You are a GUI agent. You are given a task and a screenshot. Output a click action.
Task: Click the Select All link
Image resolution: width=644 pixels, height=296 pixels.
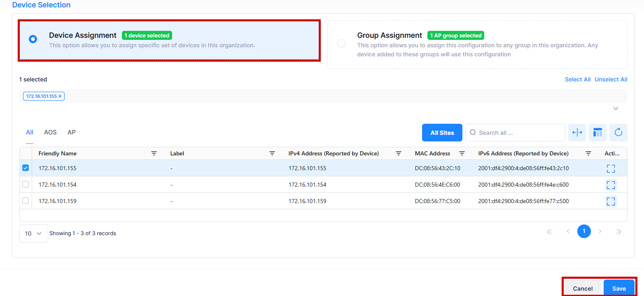pyautogui.click(x=578, y=79)
